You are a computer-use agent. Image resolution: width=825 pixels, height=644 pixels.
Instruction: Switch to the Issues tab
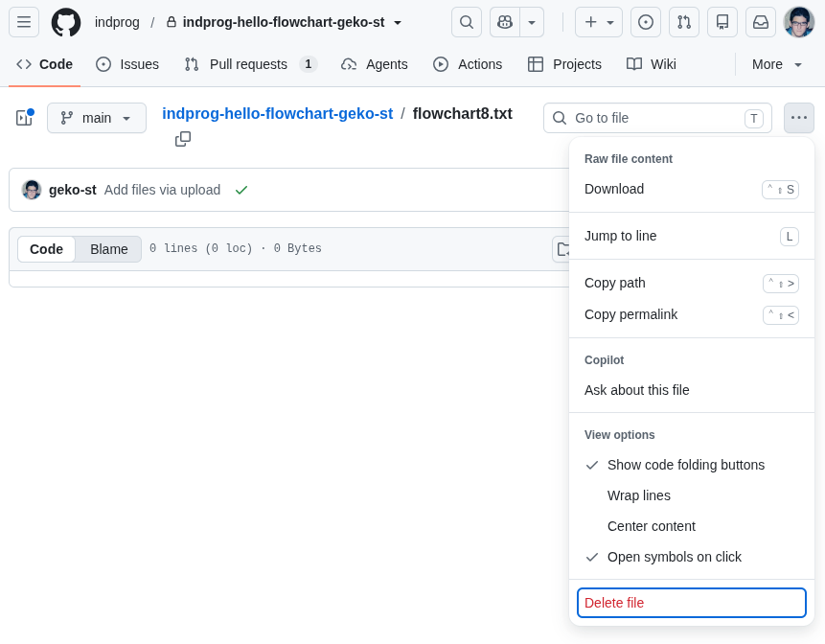point(127,64)
